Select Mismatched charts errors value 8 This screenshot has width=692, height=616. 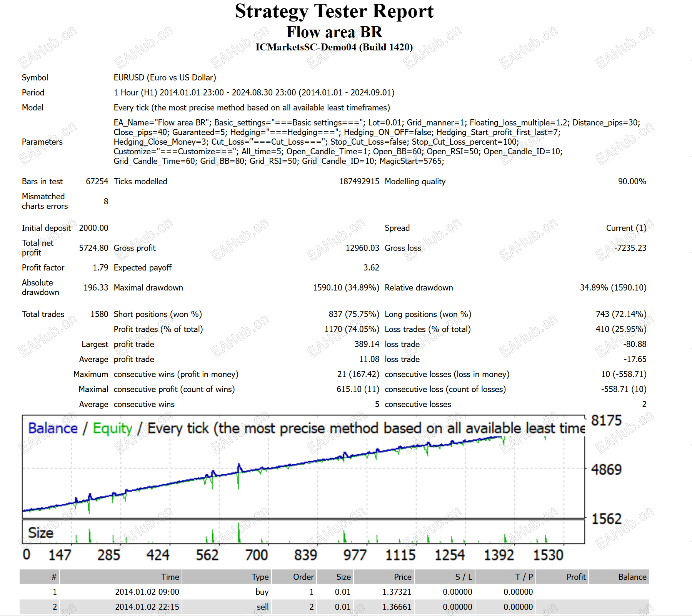click(x=106, y=202)
